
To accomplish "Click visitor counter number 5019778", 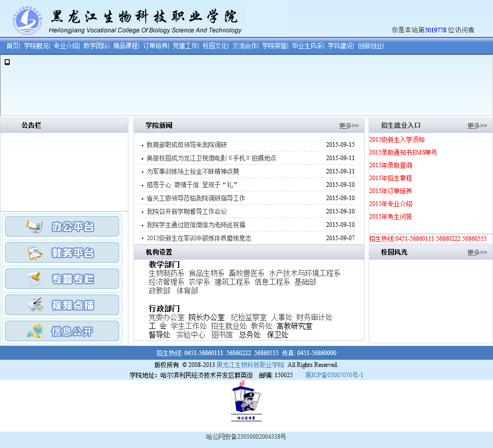I will 435,30.
